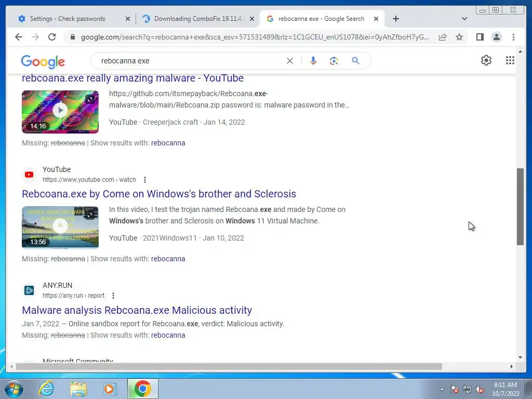Search by voice microphone icon

pos(313,61)
